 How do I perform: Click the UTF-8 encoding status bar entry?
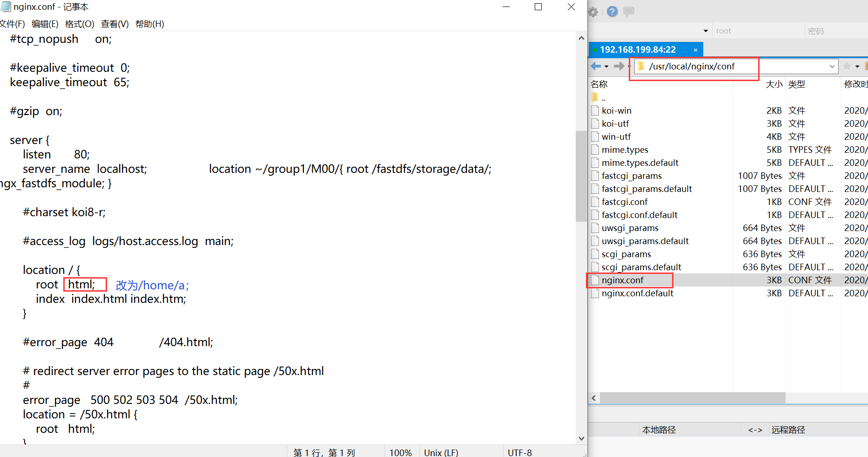(x=520, y=452)
